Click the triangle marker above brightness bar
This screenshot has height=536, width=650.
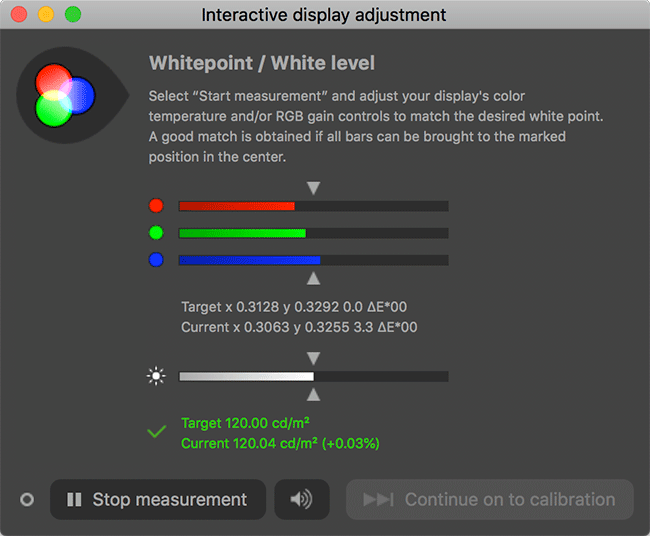(314, 358)
